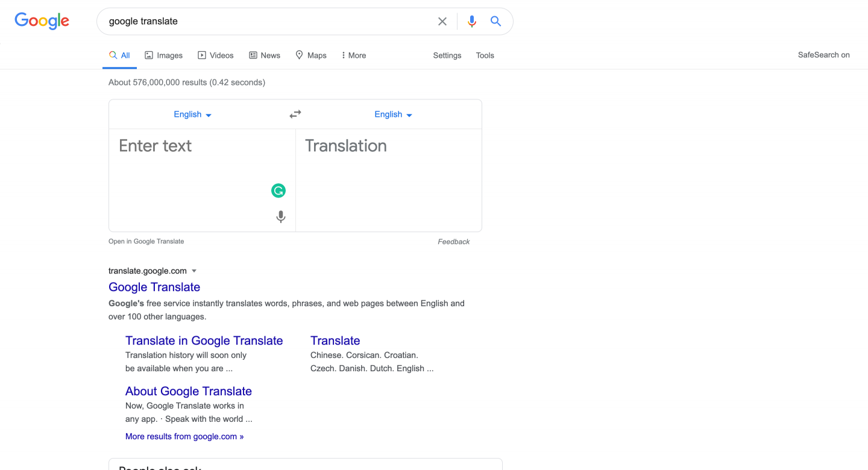Click the About 576,000,000 results text
This screenshot has width=868, height=470.
click(187, 82)
